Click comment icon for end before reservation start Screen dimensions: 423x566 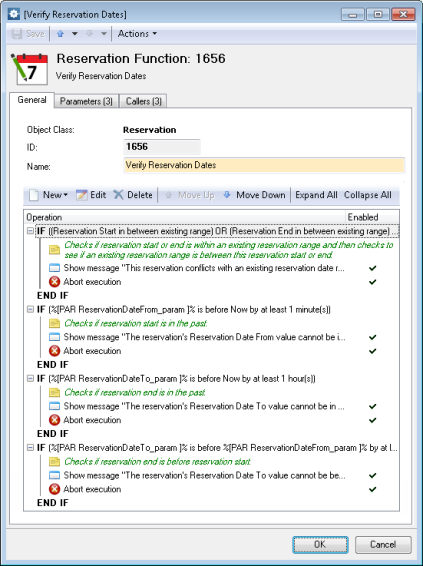pos(54,461)
